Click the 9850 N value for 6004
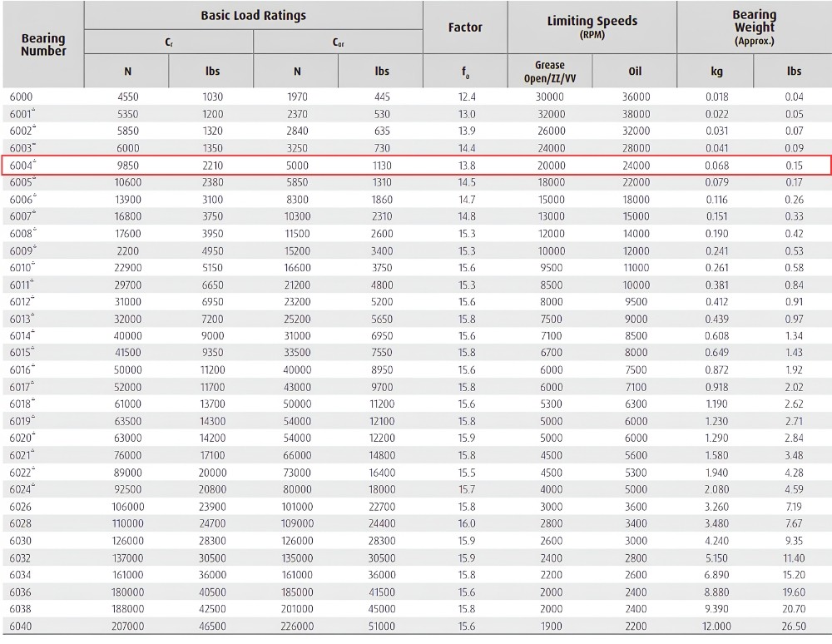Viewport: 832px width, 644px height. 128,166
